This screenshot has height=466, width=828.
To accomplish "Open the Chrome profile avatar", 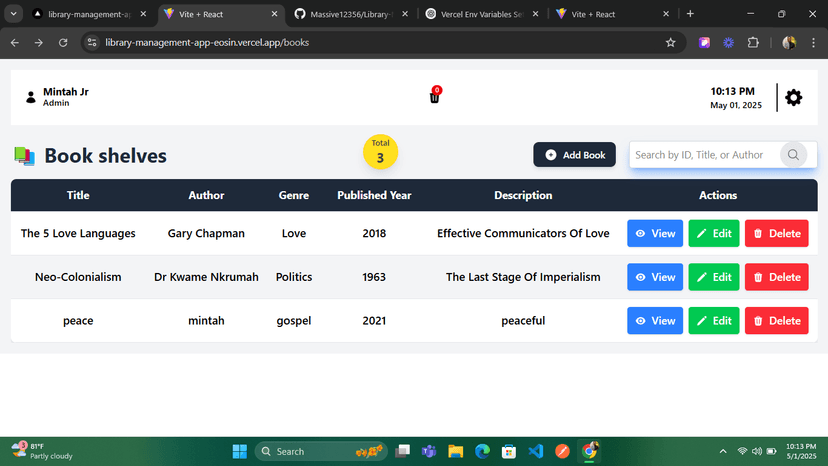I will click(789, 43).
